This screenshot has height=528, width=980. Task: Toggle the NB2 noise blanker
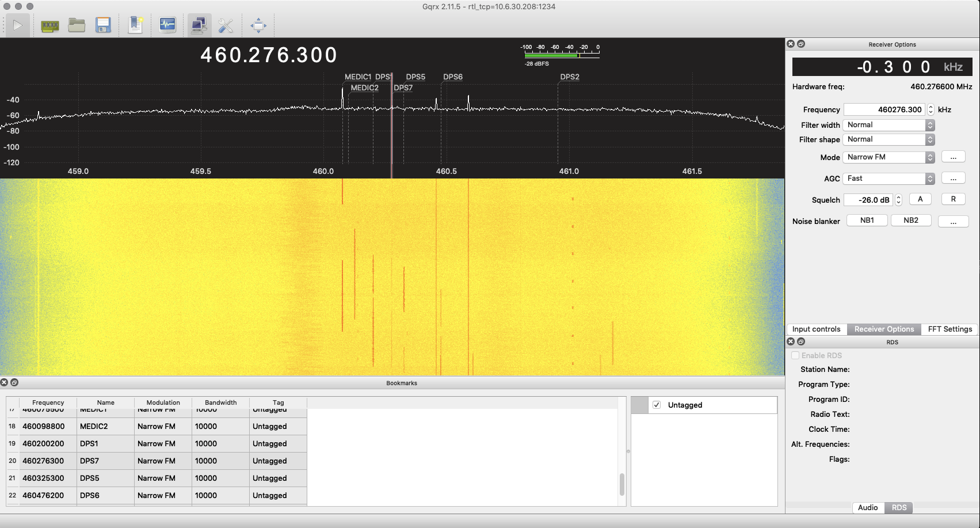click(x=910, y=221)
